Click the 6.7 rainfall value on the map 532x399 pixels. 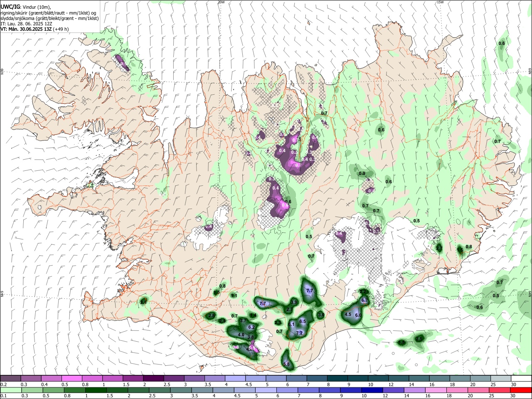click(x=365, y=300)
